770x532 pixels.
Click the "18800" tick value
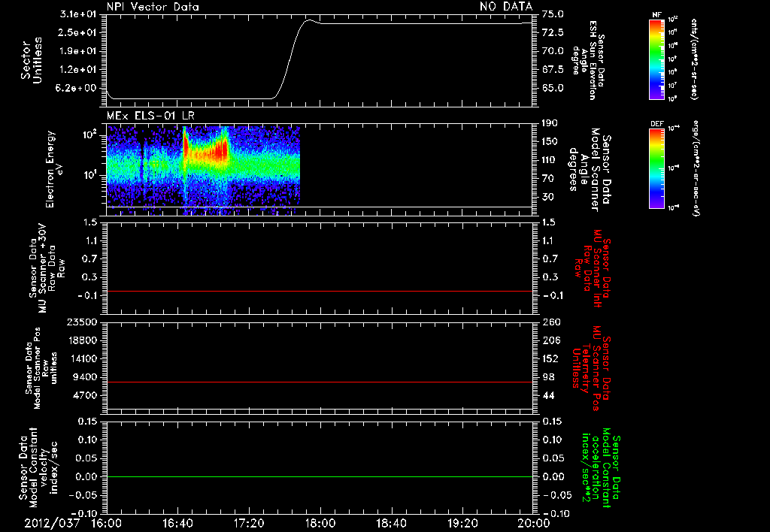click(81, 340)
